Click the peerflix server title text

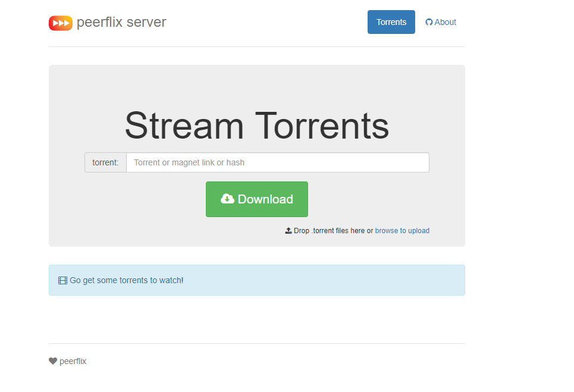pyautogui.click(x=121, y=22)
